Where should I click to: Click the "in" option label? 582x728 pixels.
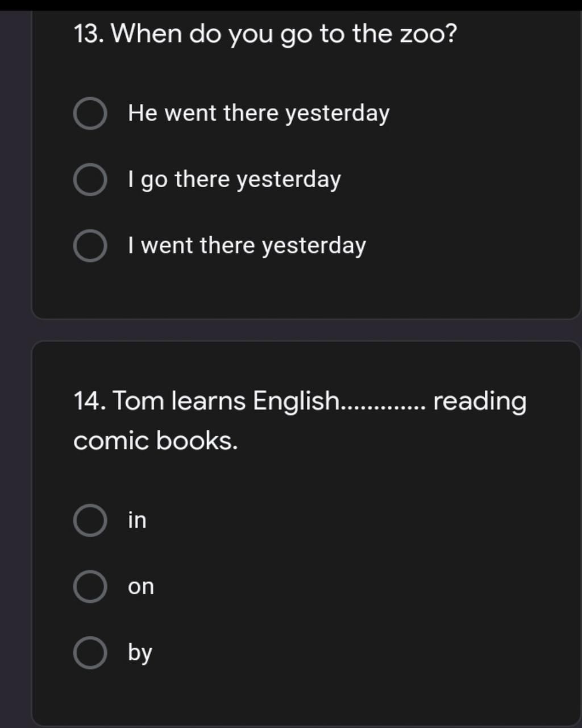point(137,520)
